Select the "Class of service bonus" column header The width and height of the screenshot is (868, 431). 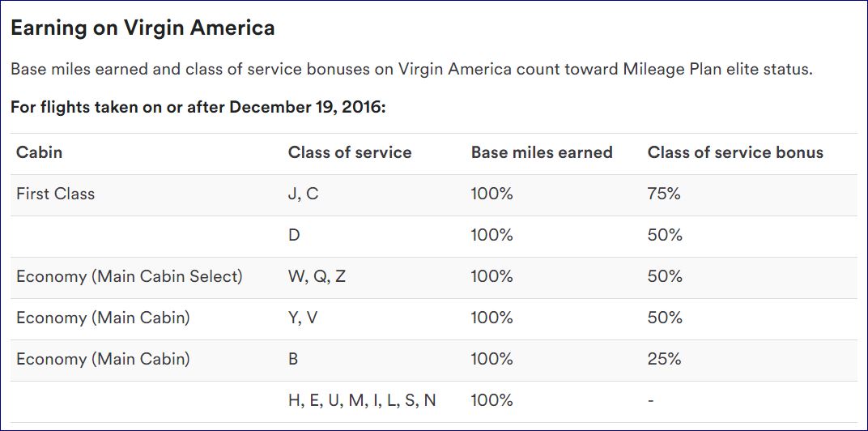(x=735, y=152)
